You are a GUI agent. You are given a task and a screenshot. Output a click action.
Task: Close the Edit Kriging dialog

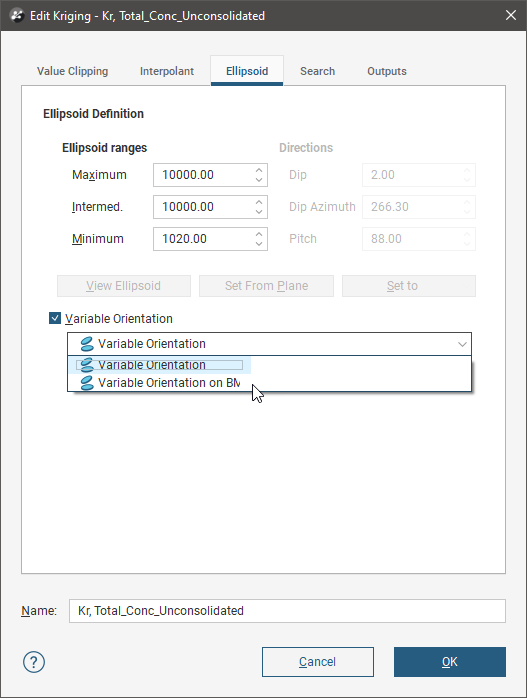511,15
